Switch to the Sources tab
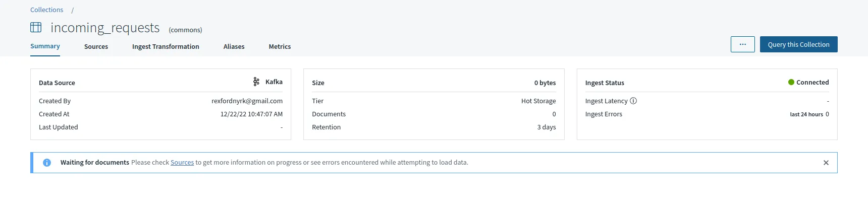This screenshot has width=868, height=212. (96, 46)
